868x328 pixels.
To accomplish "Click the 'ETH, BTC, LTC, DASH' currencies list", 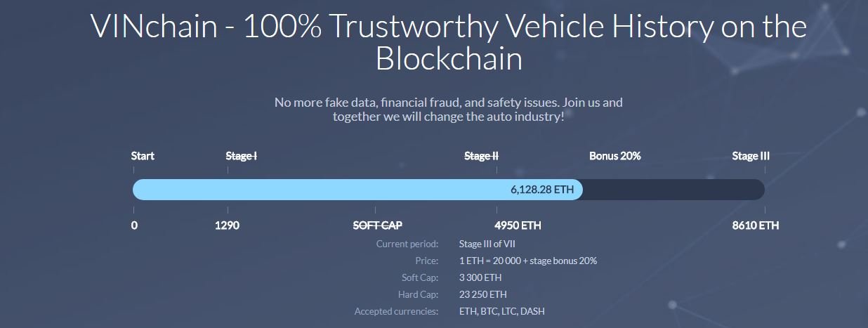I will 501,311.
